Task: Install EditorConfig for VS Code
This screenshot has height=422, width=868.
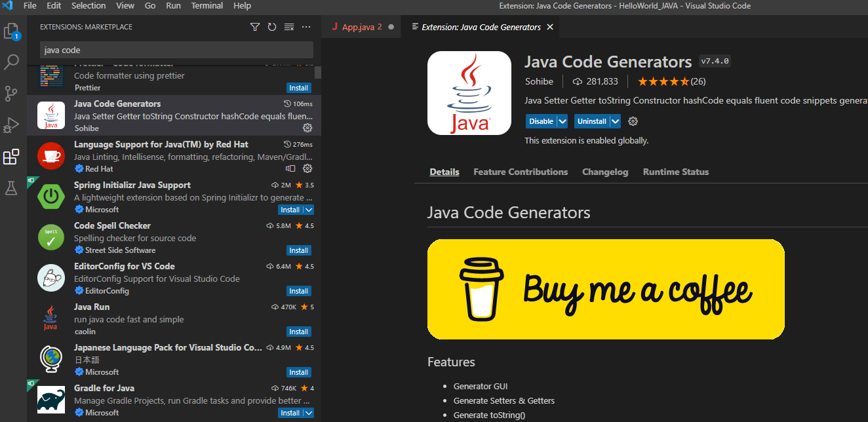Action: (299, 291)
